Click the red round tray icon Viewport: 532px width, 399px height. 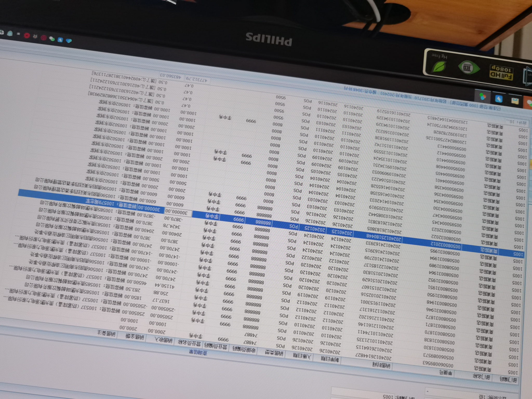click(x=27, y=36)
